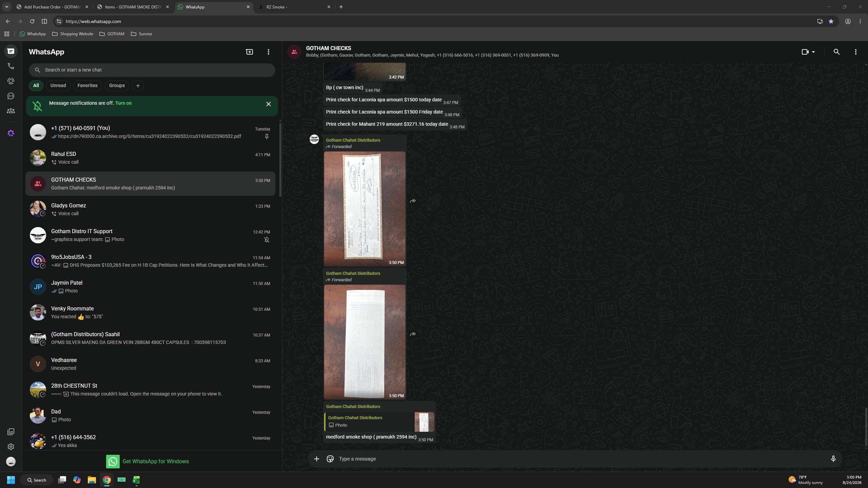Image resolution: width=868 pixels, height=488 pixels.
Task: Start a new chat with compose icon
Action: pos(250,52)
